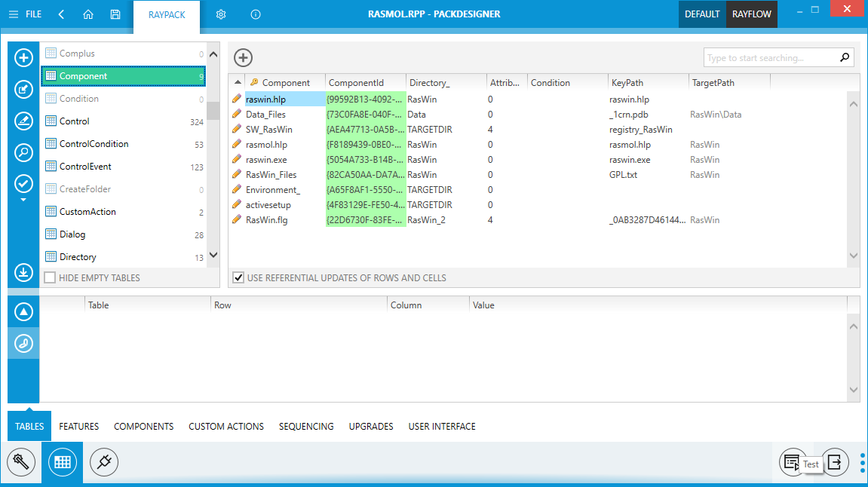The height and width of the screenshot is (487, 868).
Task: Switch to the SEQUENCING tab
Action: [306, 427]
